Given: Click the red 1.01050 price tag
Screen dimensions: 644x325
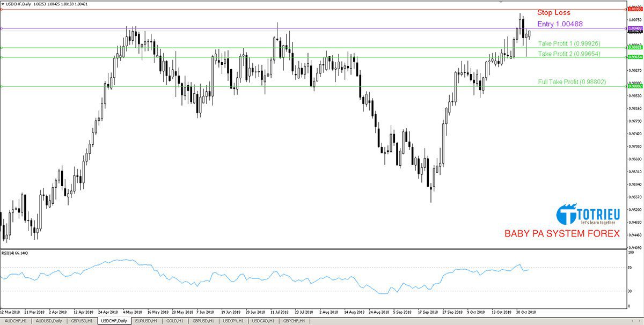Looking at the screenshot, I should tap(634, 10).
